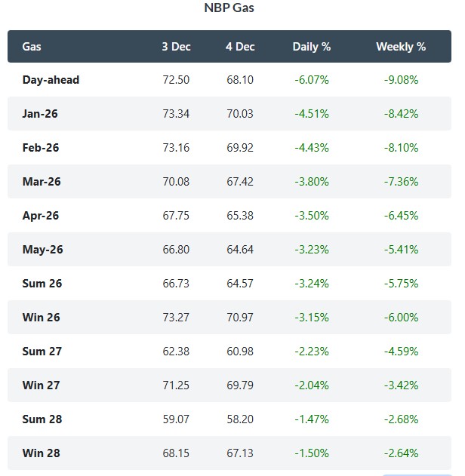
Task: Click the Feb-26 contract label
Action: point(41,148)
